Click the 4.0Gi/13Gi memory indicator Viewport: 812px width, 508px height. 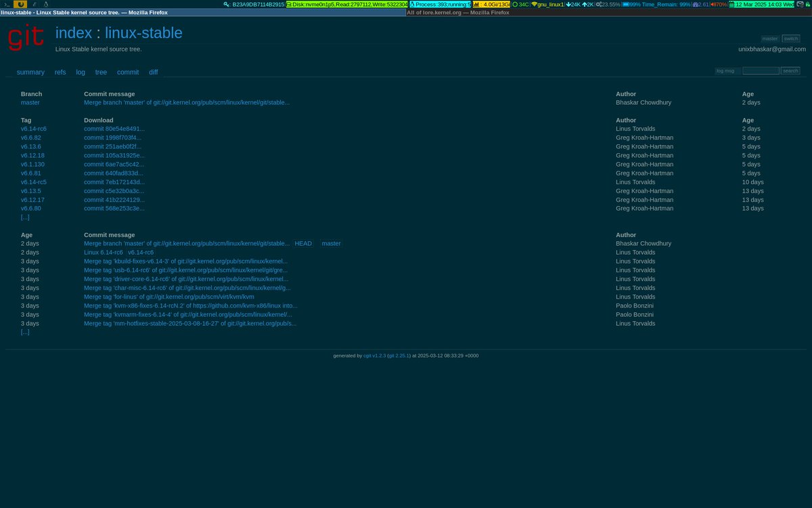[491, 4]
